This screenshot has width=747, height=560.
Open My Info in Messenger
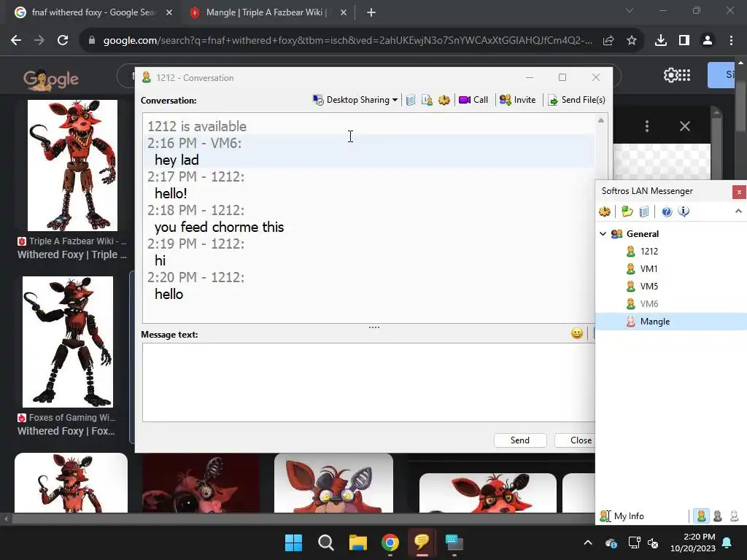click(x=622, y=516)
